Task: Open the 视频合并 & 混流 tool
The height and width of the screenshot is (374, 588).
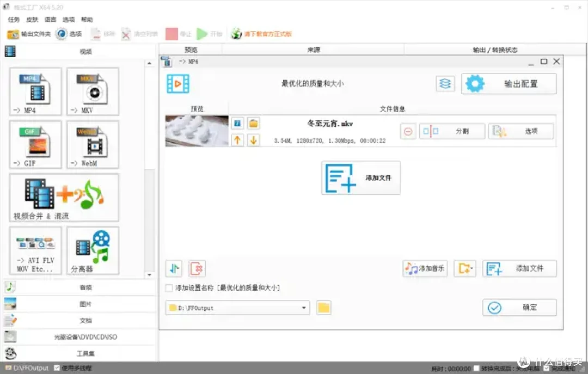Action: coord(64,198)
